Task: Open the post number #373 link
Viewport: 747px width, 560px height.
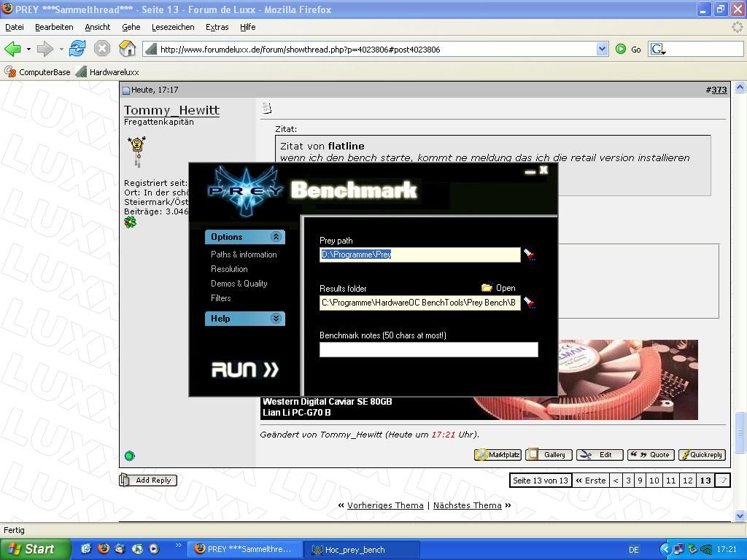Action: coord(719,90)
